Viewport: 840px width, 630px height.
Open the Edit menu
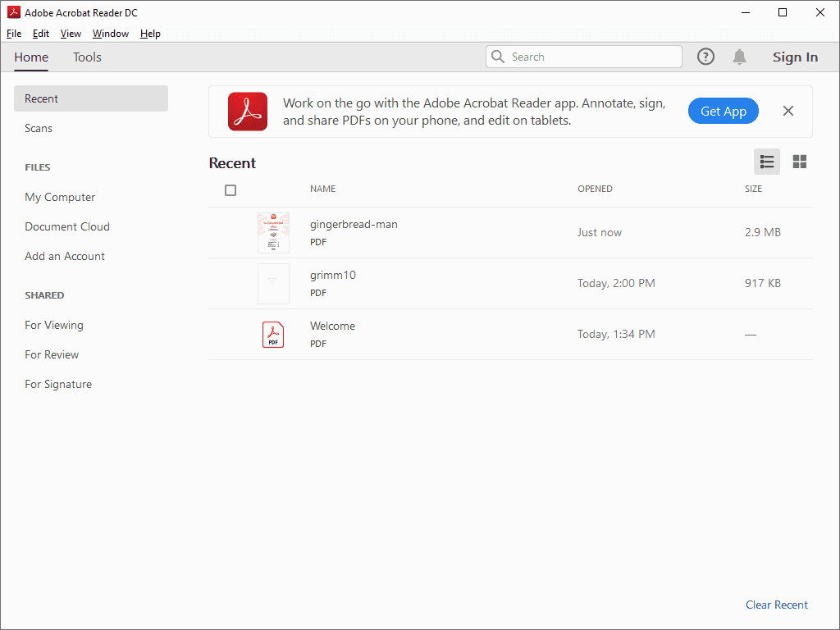coord(41,33)
